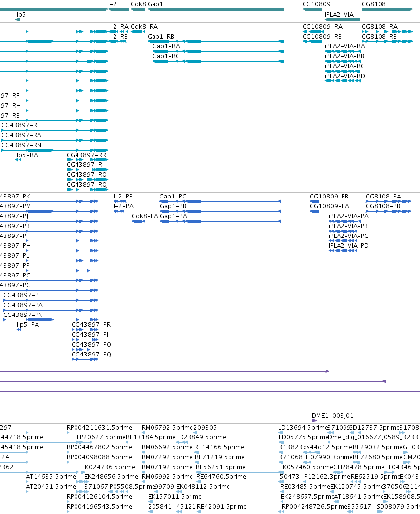Click the RP004126104.5prime EST label
Viewport: 420px width, 514px height.
100,496
